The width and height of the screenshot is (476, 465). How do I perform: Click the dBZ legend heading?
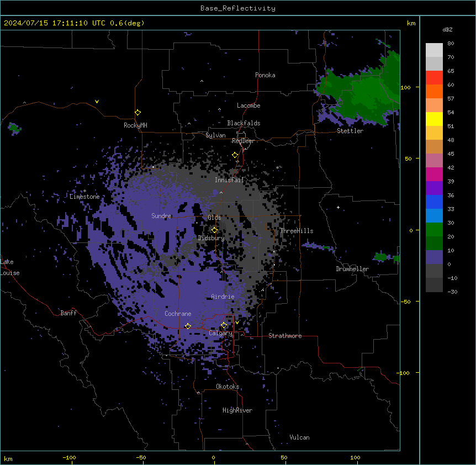coord(447,30)
